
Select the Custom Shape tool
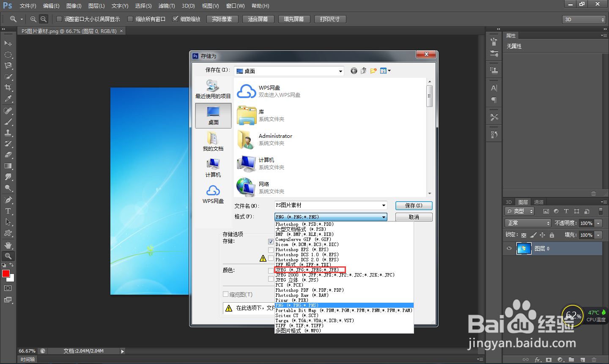(8, 233)
